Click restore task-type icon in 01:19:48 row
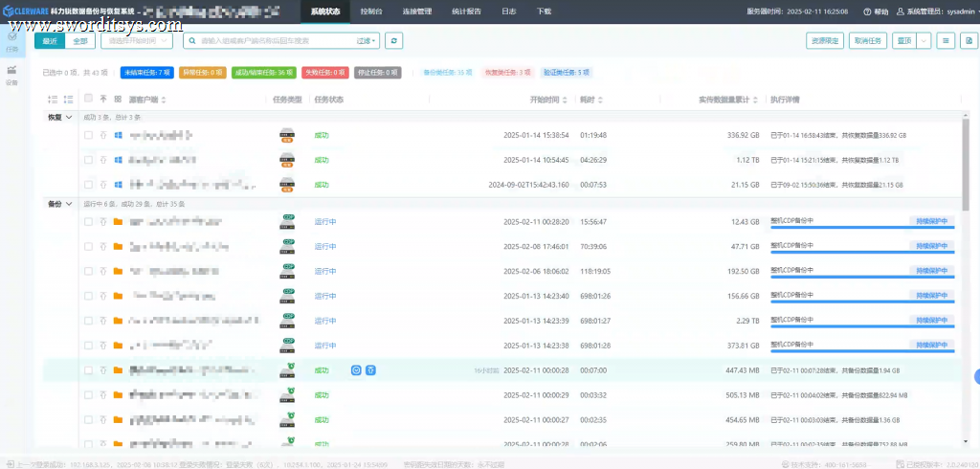Screen dimensions: 980x469 tap(287, 135)
